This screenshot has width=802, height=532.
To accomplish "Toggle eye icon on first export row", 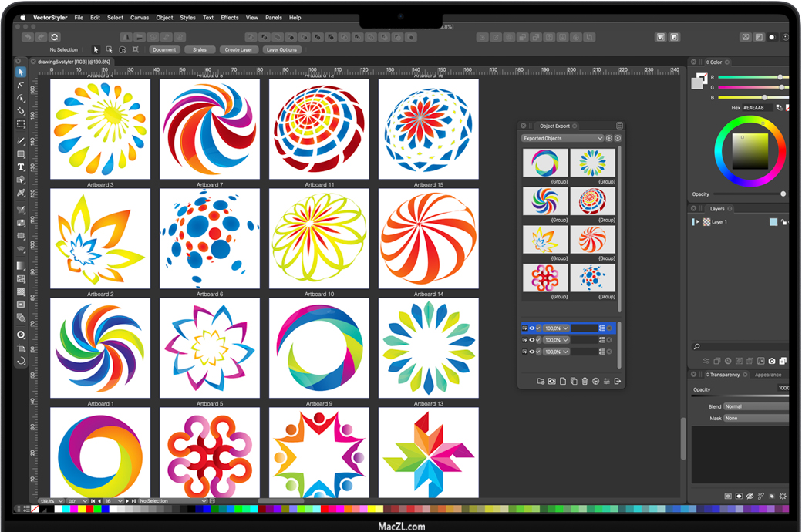I will (531, 328).
